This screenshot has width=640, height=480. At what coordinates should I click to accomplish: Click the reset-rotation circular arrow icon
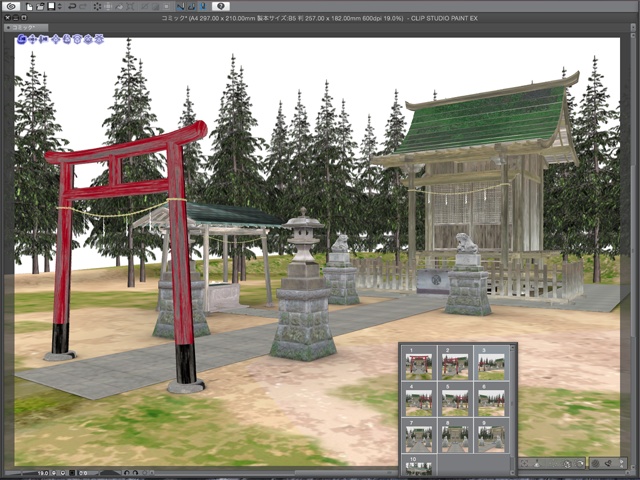[580, 463]
